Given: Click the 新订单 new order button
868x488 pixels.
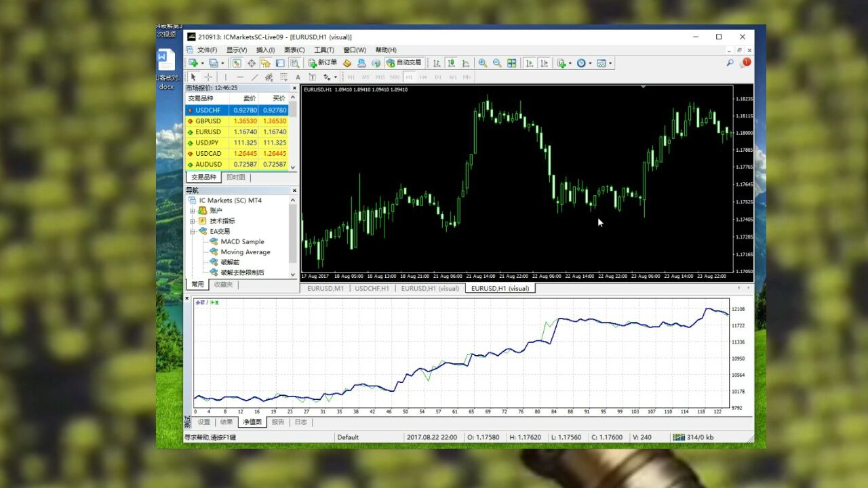Looking at the screenshot, I should [323, 63].
